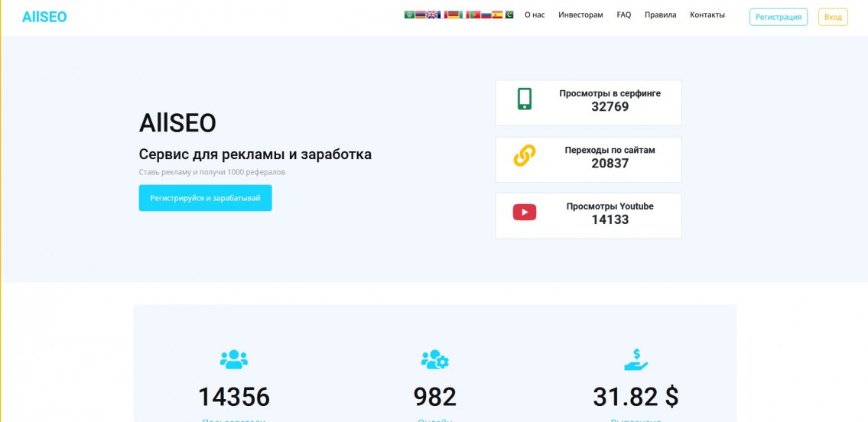The width and height of the screenshot is (868, 422).
Task: Click the users total 14356
Action: point(233,397)
